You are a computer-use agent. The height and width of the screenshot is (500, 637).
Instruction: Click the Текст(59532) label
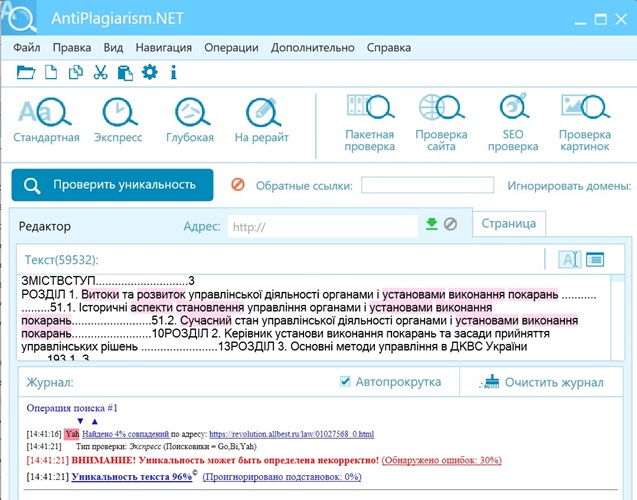pyautogui.click(x=62, y=260)
